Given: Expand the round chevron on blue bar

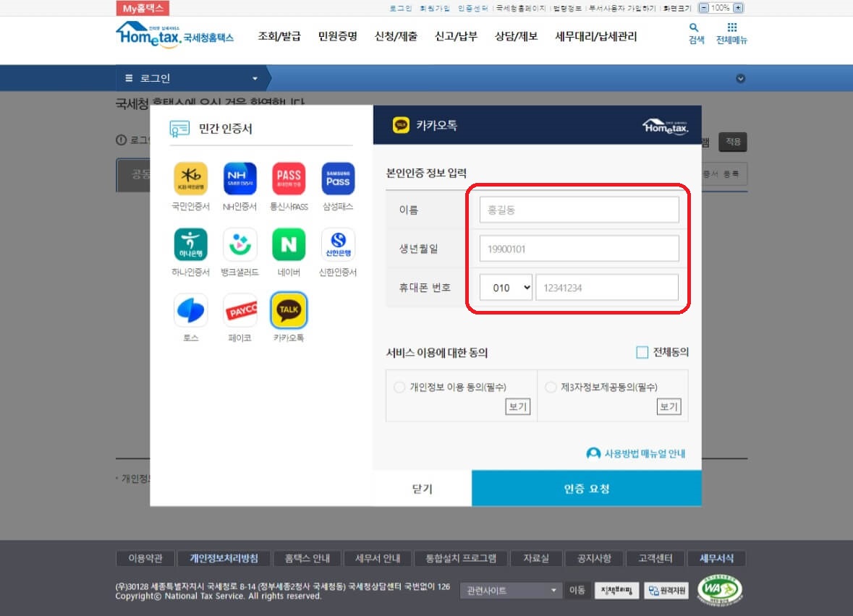Looking at the screenshot, I should tap(740, 78).
